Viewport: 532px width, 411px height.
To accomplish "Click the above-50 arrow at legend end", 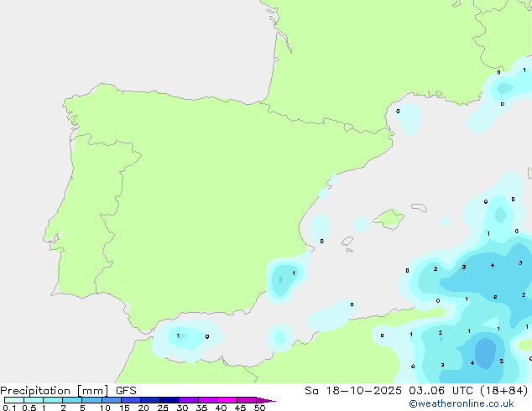I will coord(266,400).
